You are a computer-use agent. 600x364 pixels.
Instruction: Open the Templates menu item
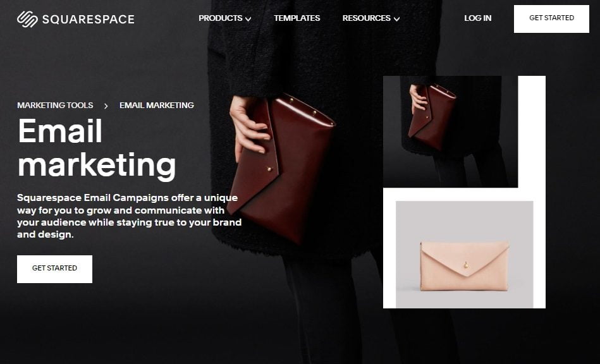(x=297, y=18)
